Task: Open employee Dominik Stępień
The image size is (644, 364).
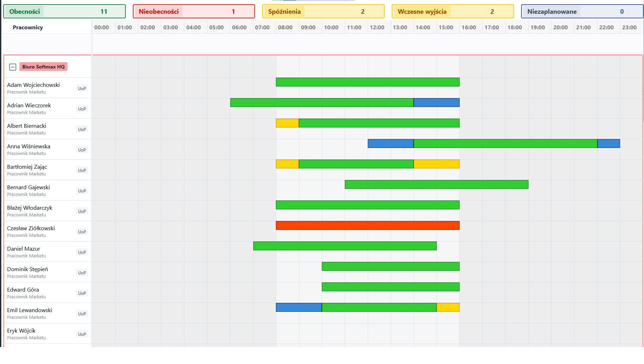Action: 28,269
